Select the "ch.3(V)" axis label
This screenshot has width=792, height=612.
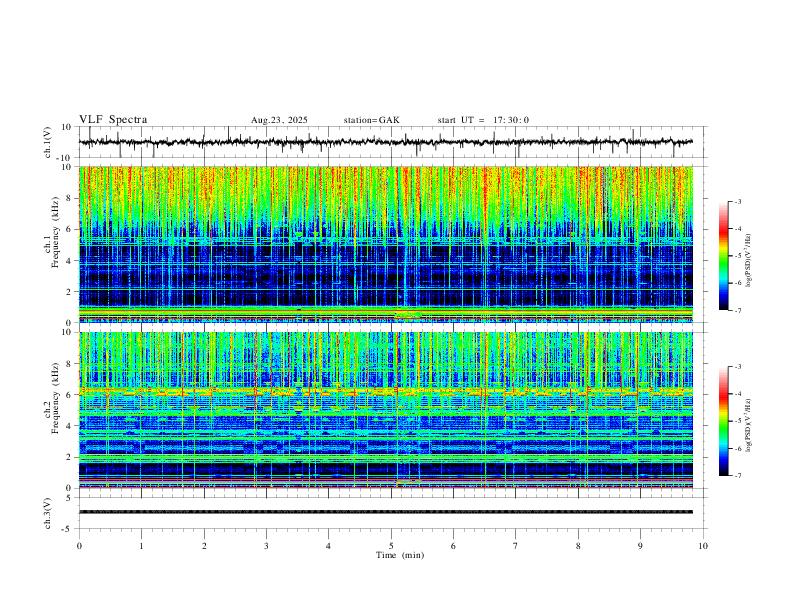point(48,513)
